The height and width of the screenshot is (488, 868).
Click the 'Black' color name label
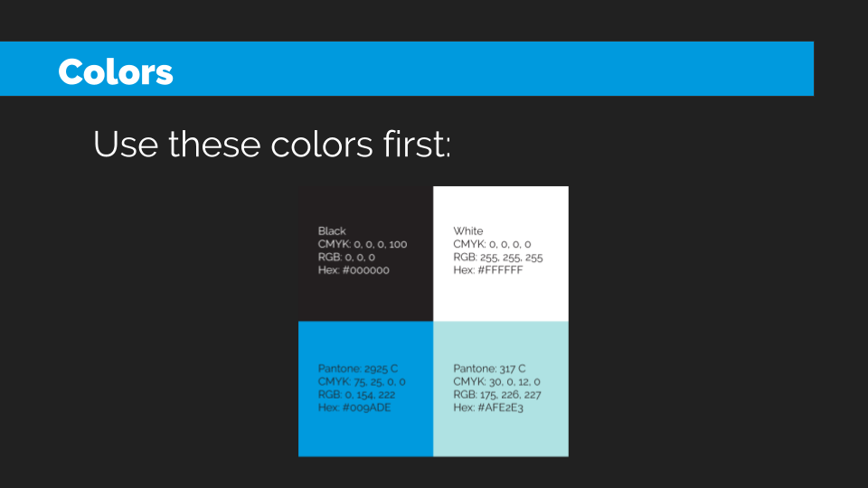click(332, 230)
